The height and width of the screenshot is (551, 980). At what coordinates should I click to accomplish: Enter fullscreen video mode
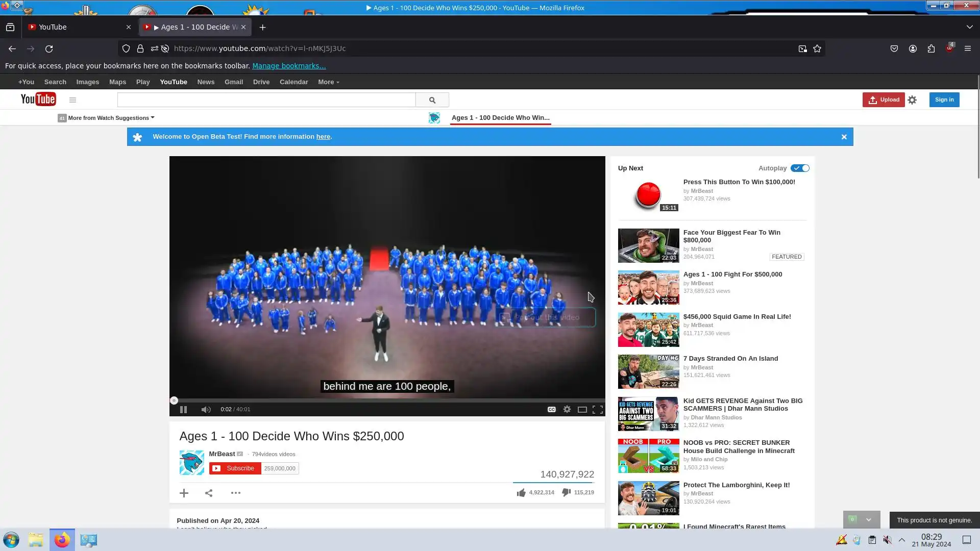click(598, 410)
